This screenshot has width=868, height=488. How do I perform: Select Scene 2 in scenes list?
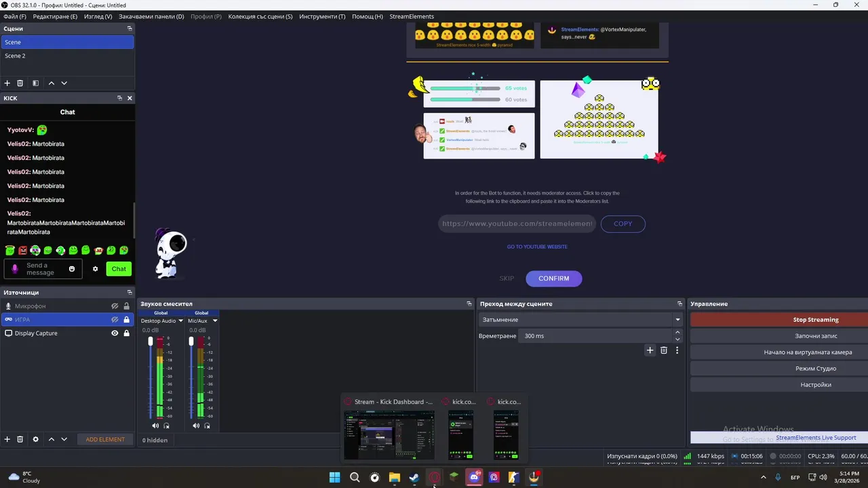pos(67,56)
